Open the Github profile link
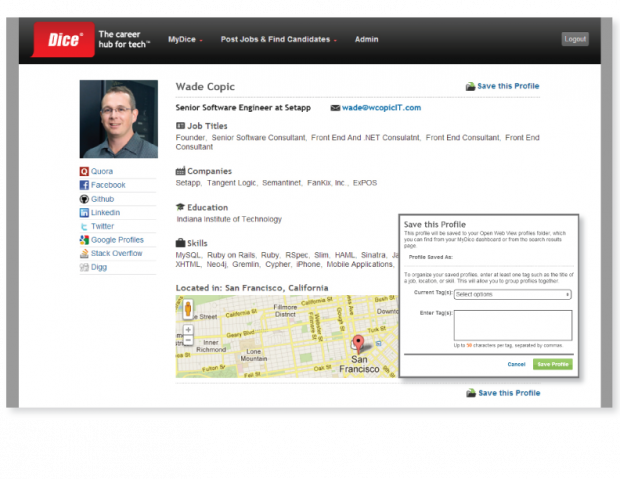The image size is (620, 479). click(x=102, y=199)
